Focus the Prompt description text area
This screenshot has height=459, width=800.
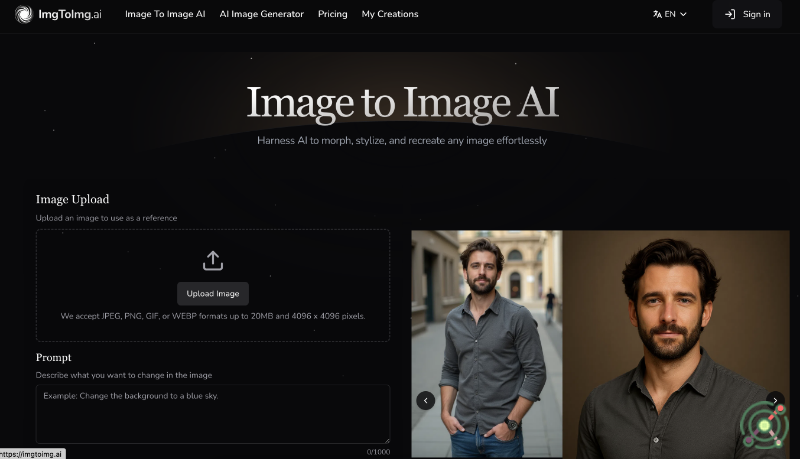click(x=212, y=414)
